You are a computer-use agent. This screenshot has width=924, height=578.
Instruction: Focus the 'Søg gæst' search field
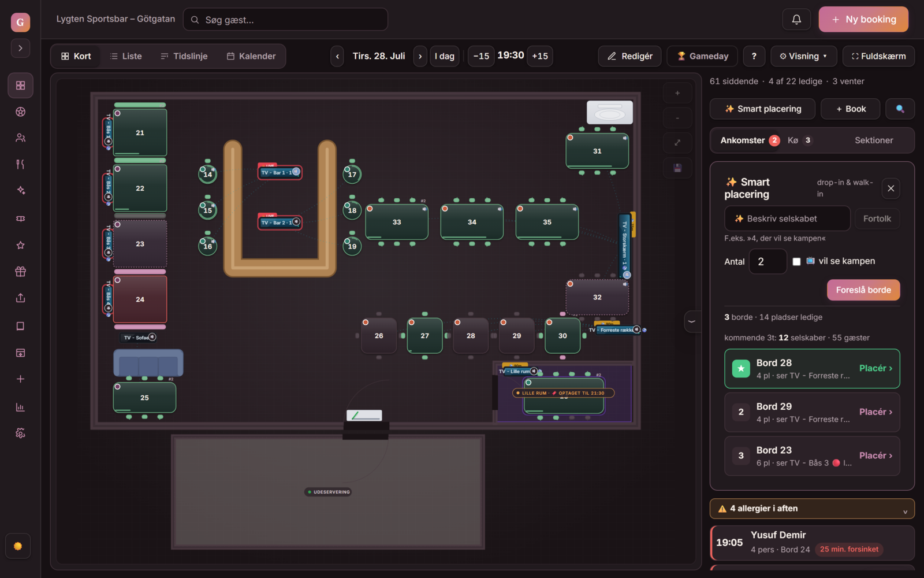[x=285, y=20]
